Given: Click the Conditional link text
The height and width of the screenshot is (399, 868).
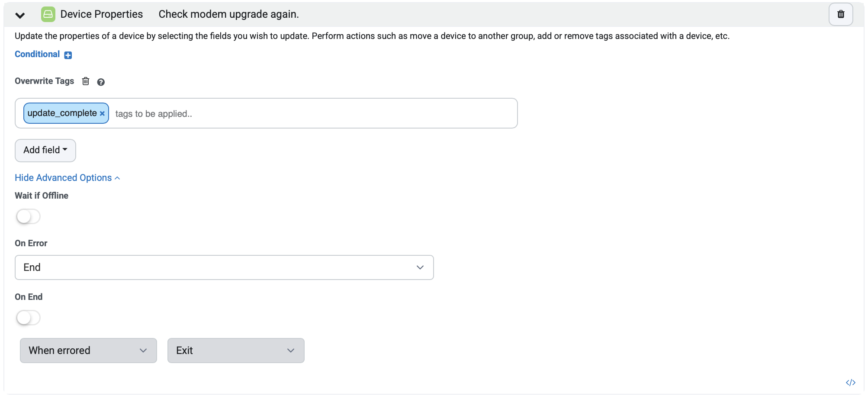Looking at the screenshot, I should 37,54.
